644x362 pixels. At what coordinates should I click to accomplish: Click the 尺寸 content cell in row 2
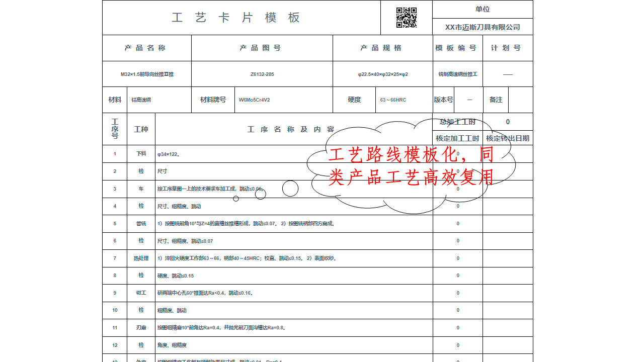[x=294, y=171]
